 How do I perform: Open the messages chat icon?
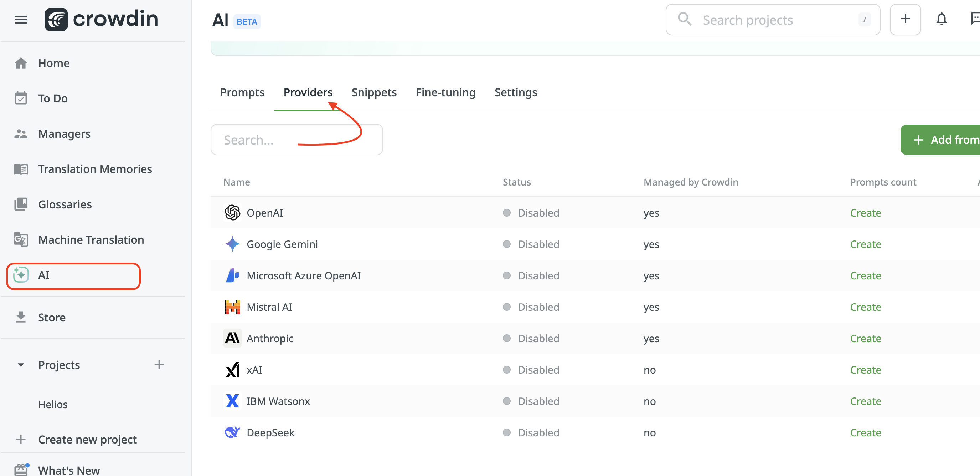pyautogui.click(x=975, y=19)
